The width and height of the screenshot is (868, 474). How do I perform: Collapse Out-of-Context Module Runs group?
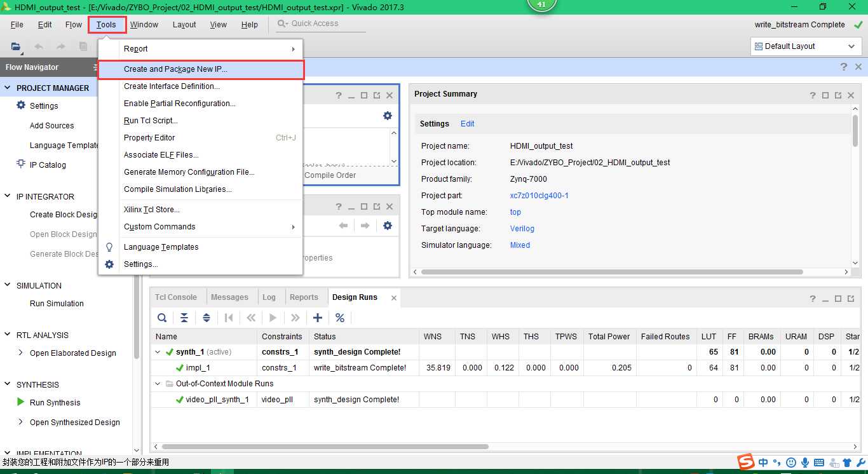coord(158,383)
